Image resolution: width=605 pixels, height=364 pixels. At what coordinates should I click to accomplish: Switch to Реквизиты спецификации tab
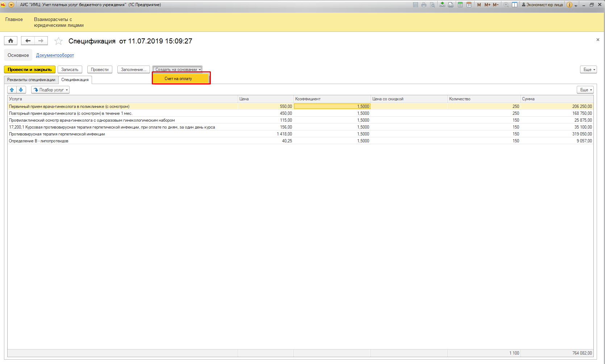click(x=31, y=80)
